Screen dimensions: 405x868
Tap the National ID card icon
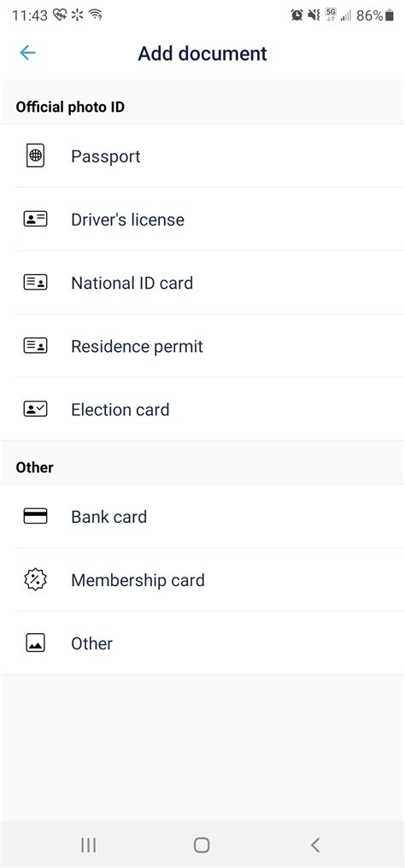pos(35,283)
